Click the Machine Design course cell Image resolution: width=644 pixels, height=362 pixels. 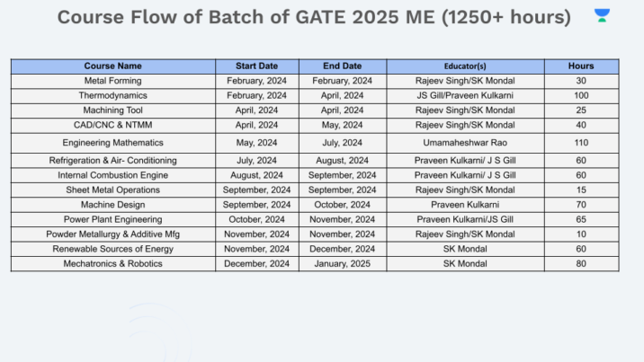tap(113, 204)
